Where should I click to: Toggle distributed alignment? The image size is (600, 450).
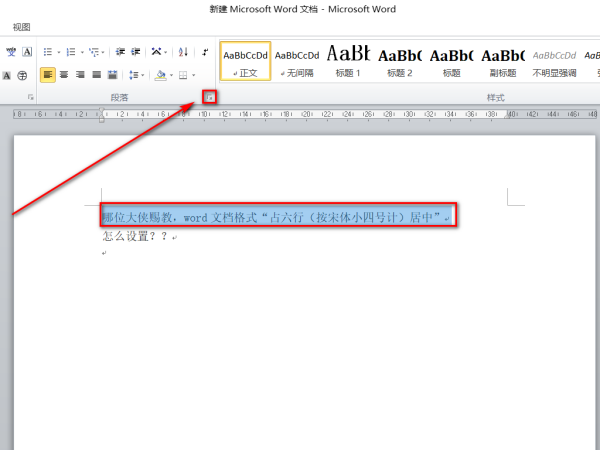(112, 75)
